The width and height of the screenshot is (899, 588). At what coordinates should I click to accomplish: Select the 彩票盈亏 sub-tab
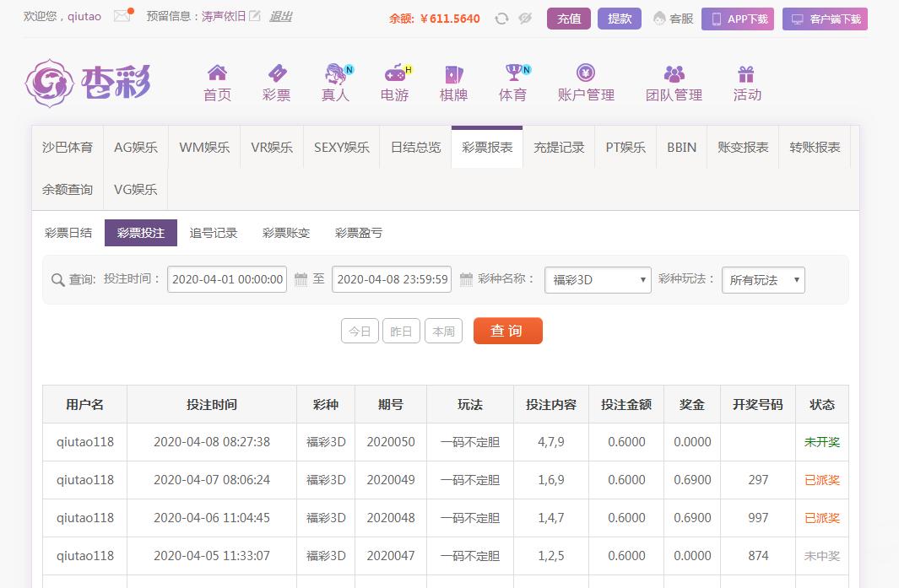(359, 233)
